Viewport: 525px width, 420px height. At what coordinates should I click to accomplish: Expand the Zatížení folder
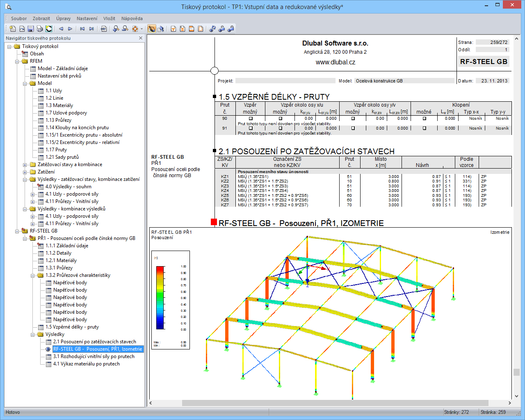click(25, 172)
